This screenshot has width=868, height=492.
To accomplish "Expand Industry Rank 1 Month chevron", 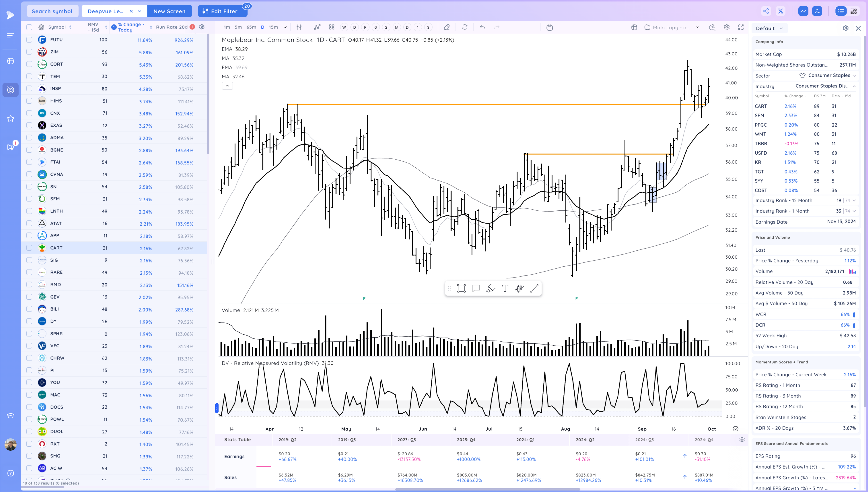I will [x=854, y=211].
